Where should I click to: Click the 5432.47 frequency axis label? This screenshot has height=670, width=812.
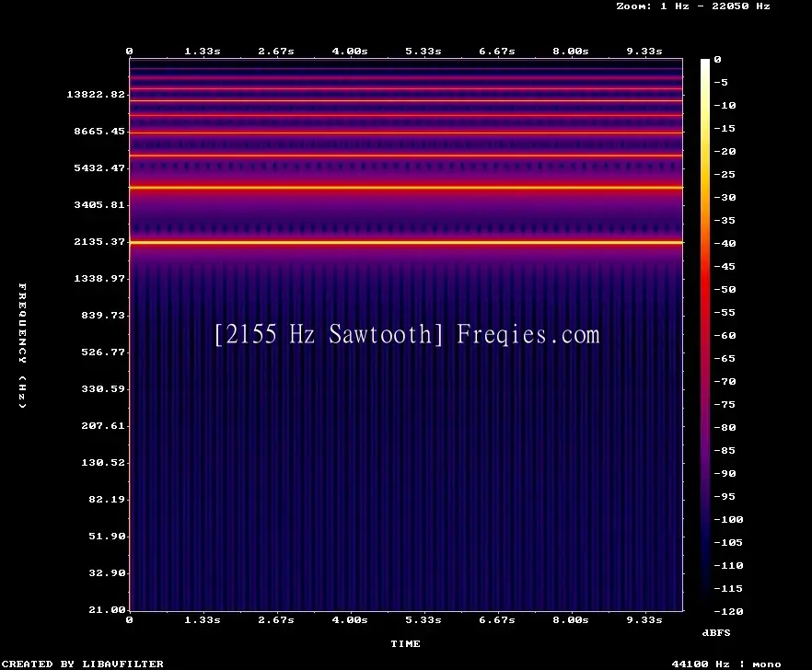pyautogui.click(x=99, y=167)
